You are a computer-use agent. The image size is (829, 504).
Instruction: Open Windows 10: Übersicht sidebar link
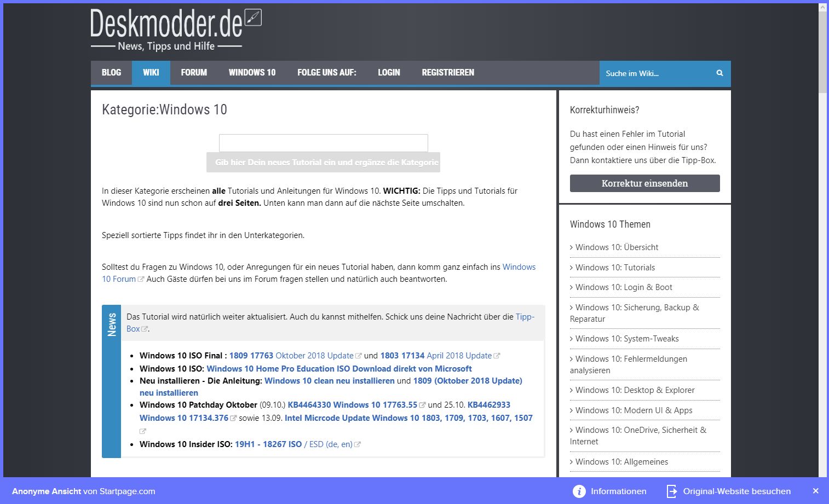617,247
